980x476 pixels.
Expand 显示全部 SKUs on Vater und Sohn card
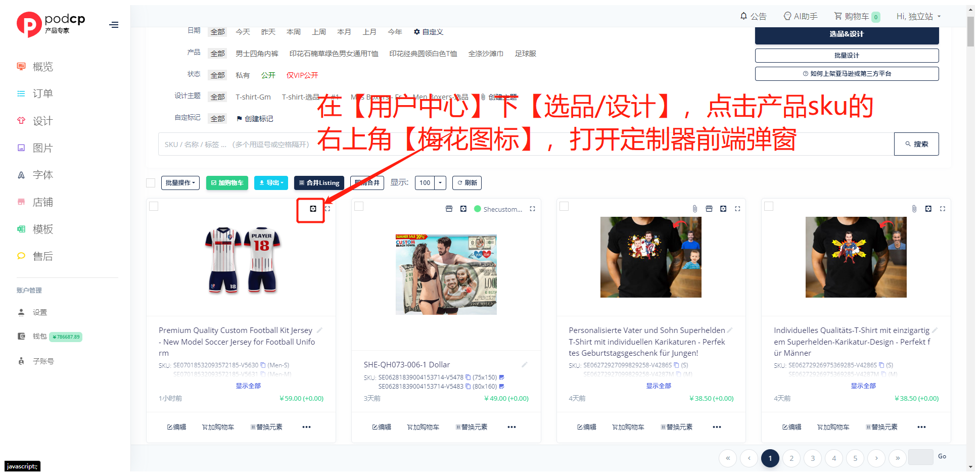tap(659, 386)
